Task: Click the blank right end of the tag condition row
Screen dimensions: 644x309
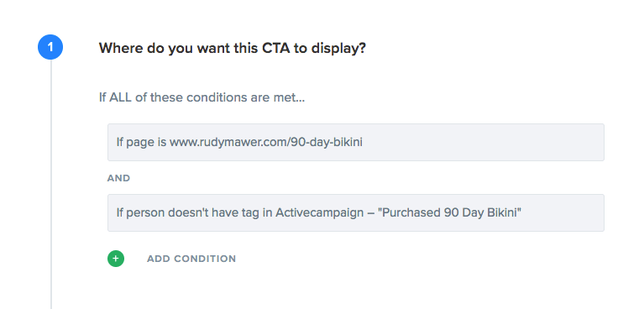Action: (x=563, y=212)
